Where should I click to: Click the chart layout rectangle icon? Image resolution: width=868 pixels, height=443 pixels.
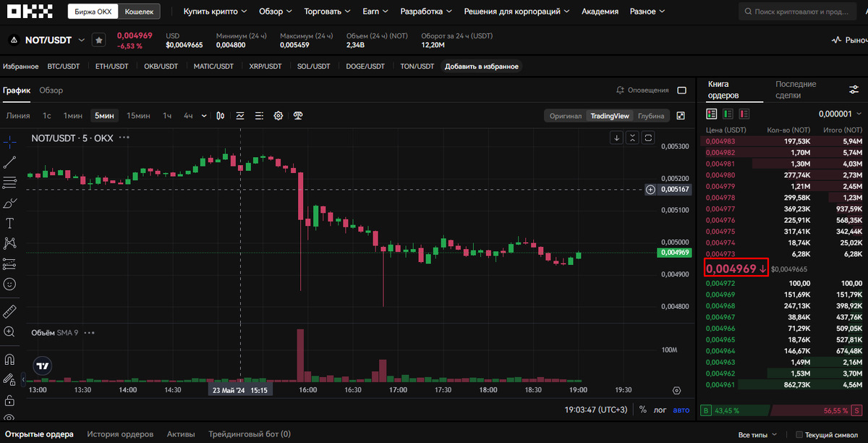pyautogui.click(x=681, y=90)
